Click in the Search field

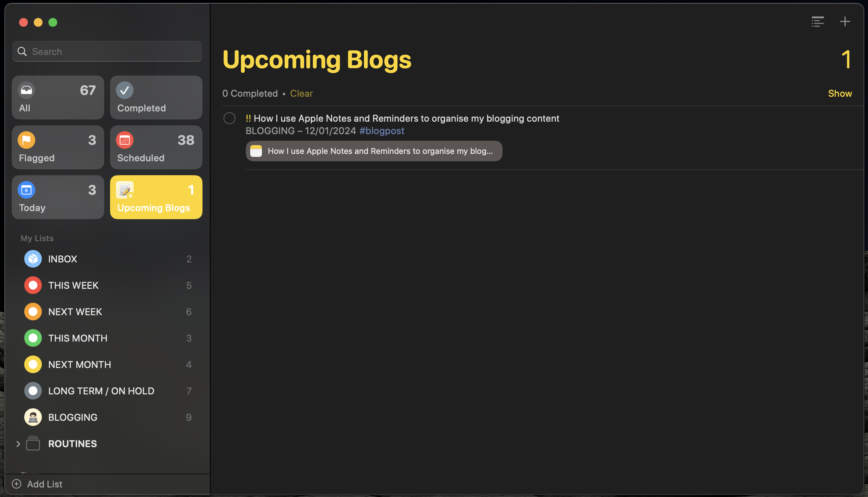pyautogui.click(x=106, y=51)
